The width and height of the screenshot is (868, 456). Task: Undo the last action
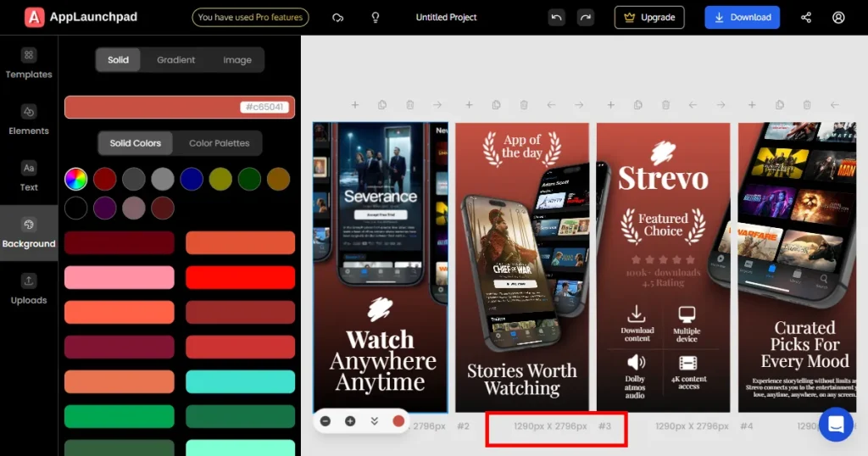(556, 18)
